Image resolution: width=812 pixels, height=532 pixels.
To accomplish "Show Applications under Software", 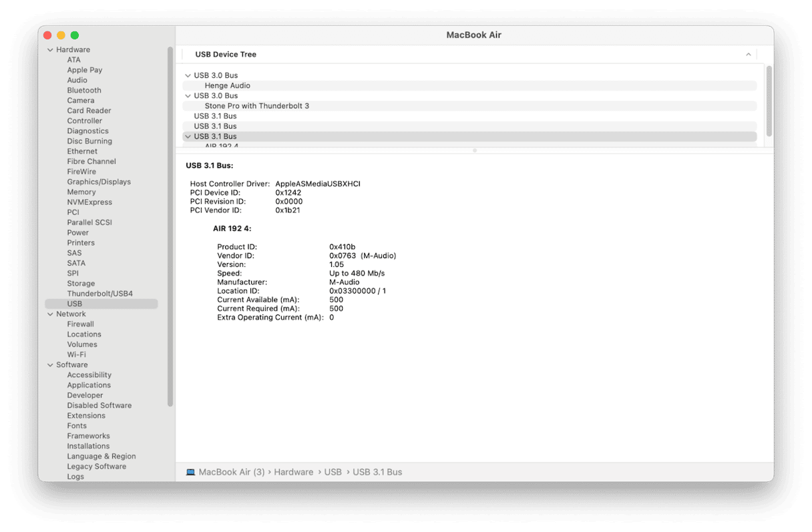I will [x=89, y=385].
